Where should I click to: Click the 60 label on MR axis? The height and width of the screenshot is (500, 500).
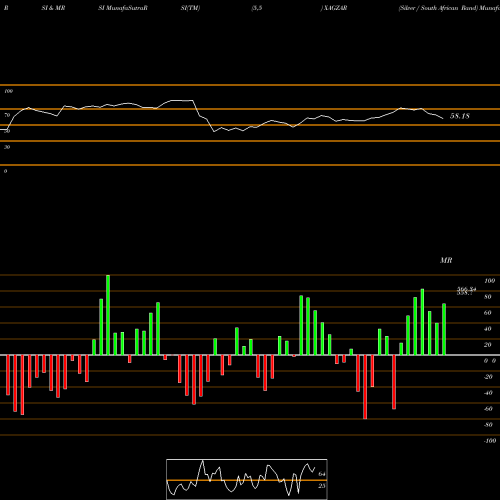tap(488, 313)
